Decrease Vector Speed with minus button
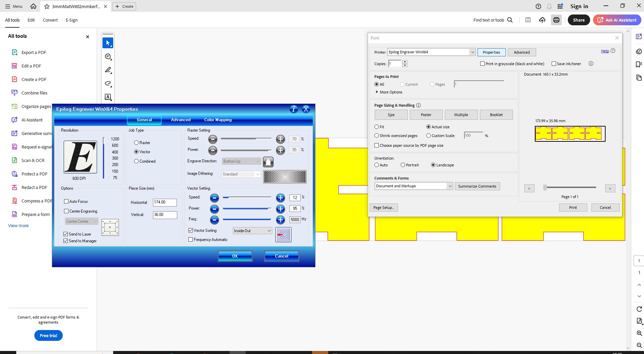Viewport: 644px width, 354px height. point(214,198)
